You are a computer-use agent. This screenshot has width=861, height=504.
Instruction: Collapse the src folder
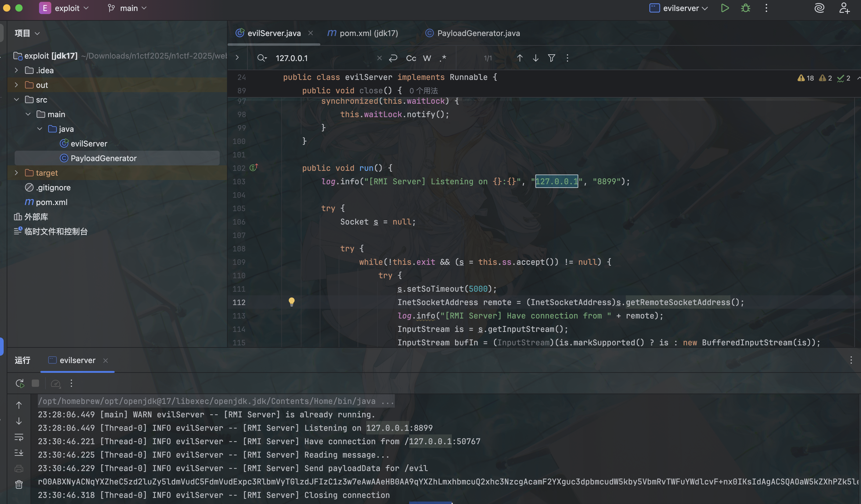[16, 100]
